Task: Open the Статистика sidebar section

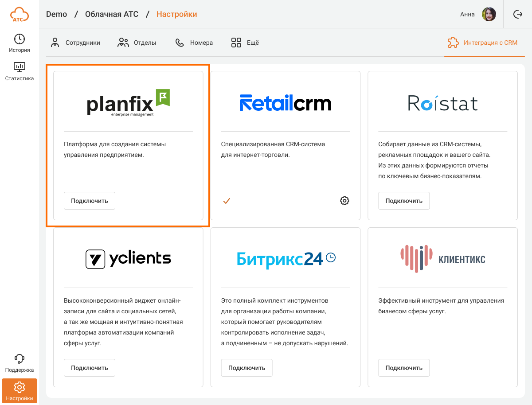Action: coord(19,71)
